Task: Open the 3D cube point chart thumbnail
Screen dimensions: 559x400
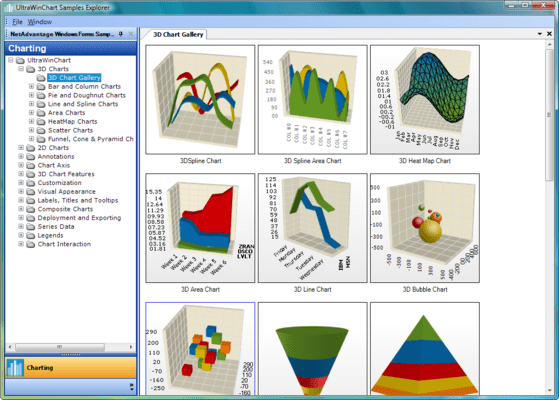Action: [200, 349]
